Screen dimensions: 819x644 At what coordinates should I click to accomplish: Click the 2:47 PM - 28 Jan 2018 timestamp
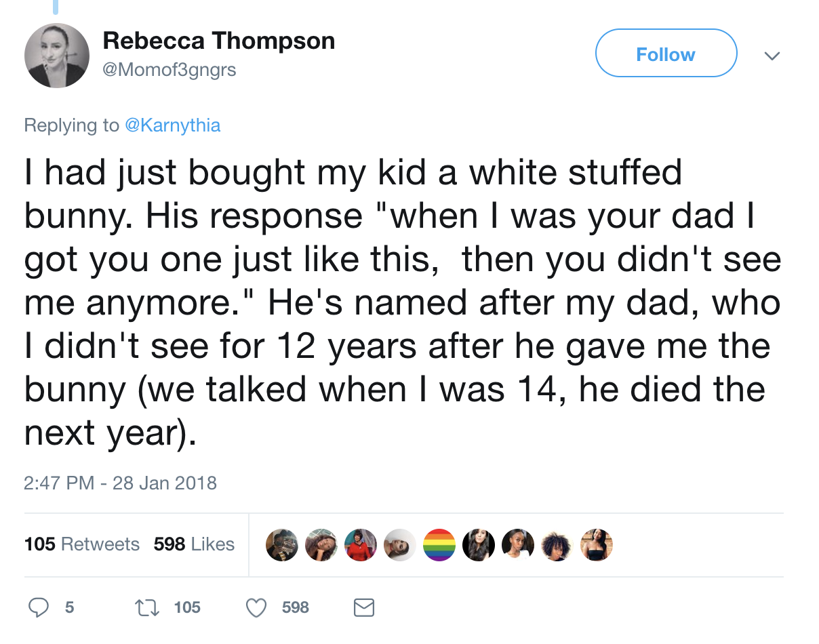[x=120, y=483]
